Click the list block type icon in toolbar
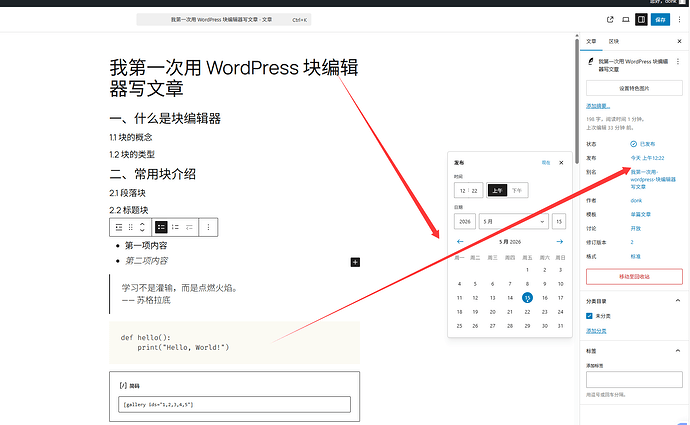The height and width of the screenshot is (425, 690). coord(119,227)
